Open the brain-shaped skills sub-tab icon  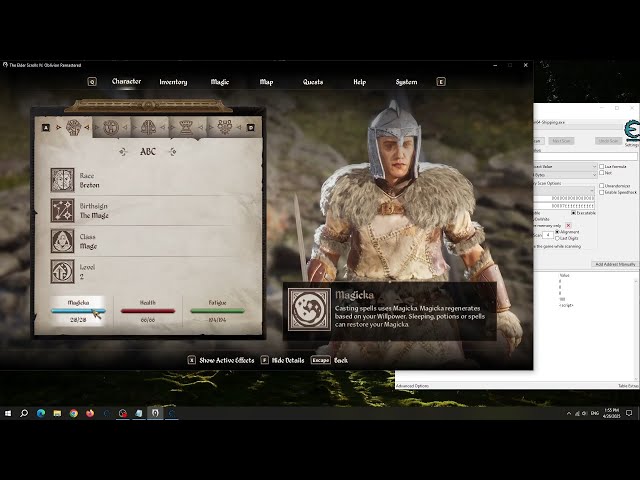[148, 128]
